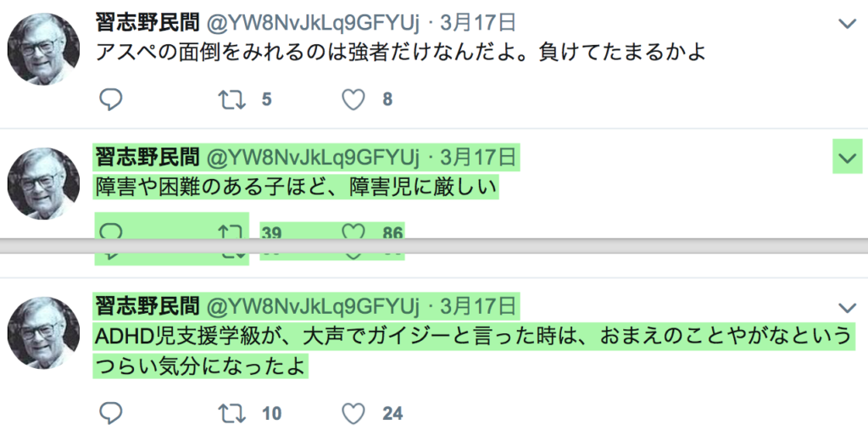Open the highlighted chevron menu on second tweet
This screenshot has width=868, height=430.
pos(848,159)
